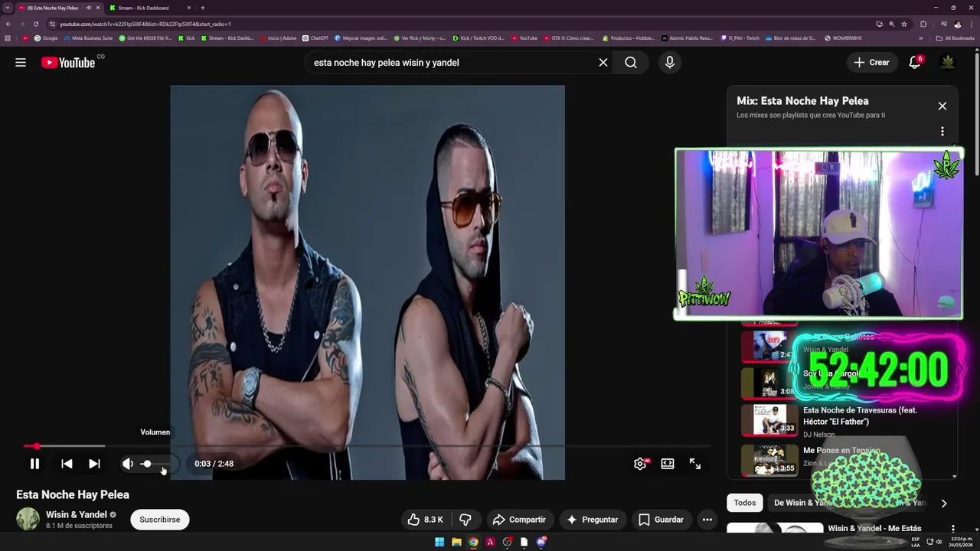Open File Explorer from the taskbar
980x551 pixels.
[x=456, y=542]
